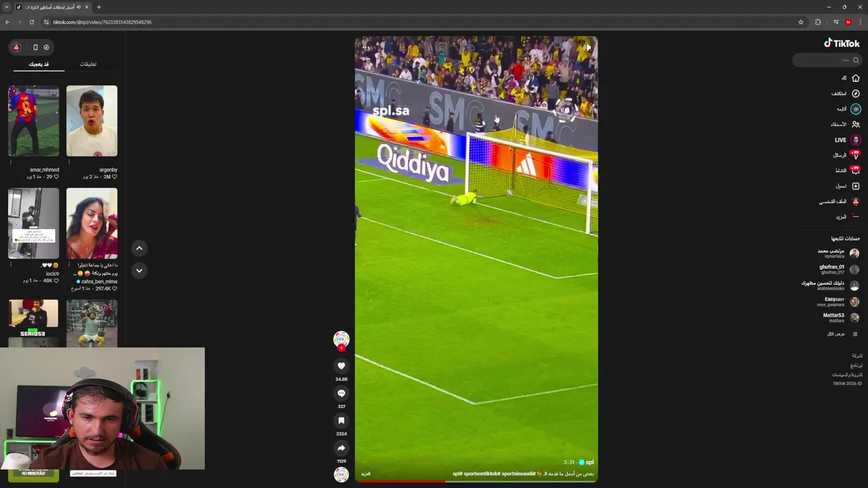
Task: Like the video with the heart icon
Action: (341, 366)
